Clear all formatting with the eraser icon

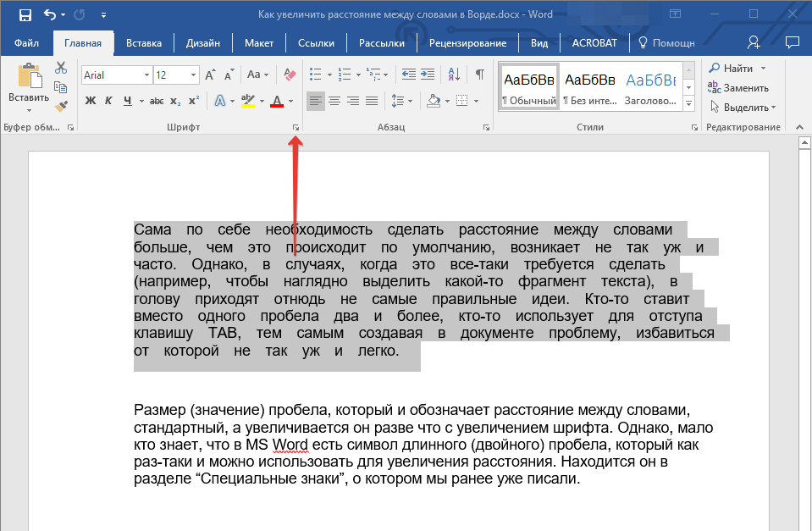pyautogui.click(x=290, y=75)
